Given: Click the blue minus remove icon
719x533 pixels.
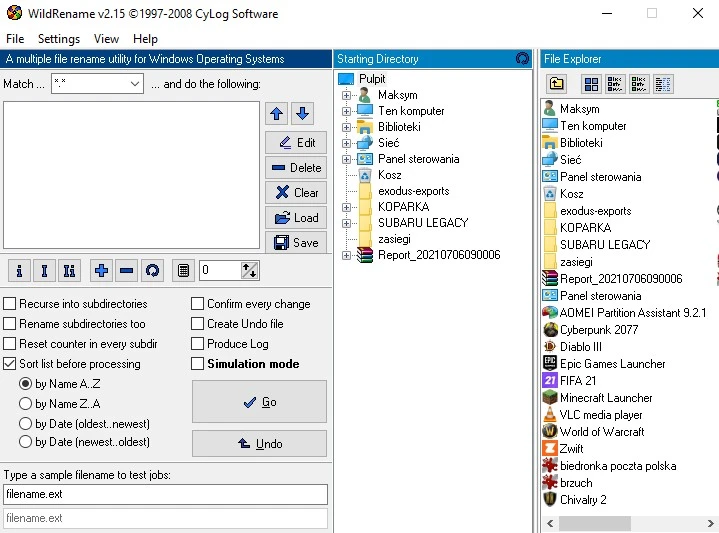Looking at the screenshot, I should tap(127, 270).
